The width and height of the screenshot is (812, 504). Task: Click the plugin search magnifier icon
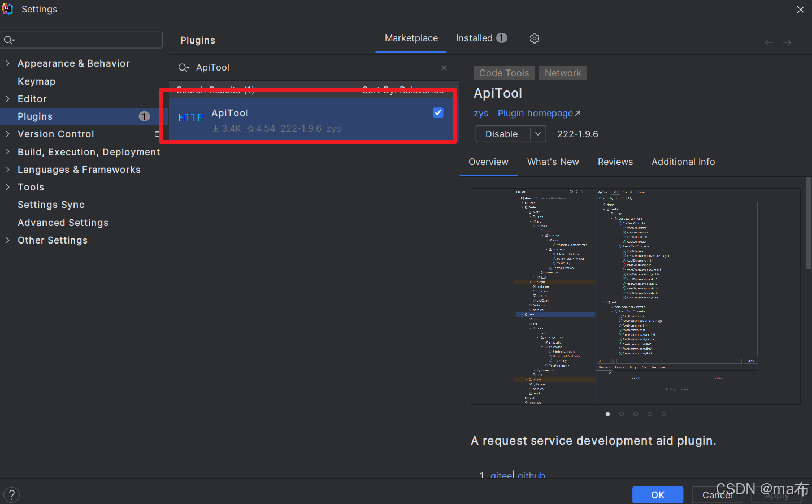pos(184,68)
